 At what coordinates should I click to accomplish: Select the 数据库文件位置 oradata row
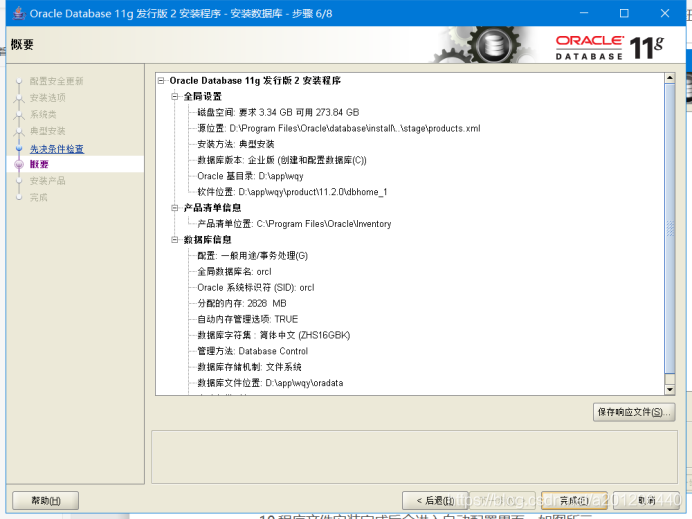tap(270, 383)
